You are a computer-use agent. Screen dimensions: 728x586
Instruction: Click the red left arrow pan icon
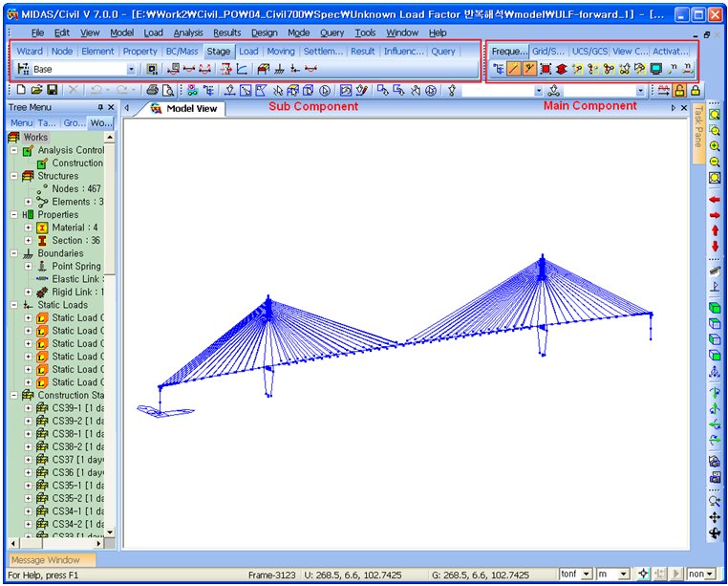tap(715, 199)
